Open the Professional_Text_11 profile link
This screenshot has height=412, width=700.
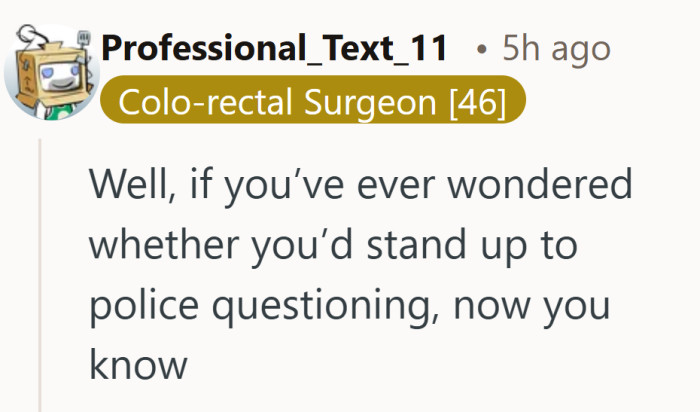click(x=275, y=47)
